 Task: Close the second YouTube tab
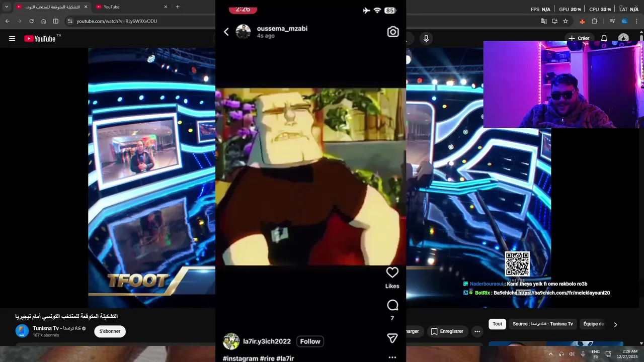166,7
